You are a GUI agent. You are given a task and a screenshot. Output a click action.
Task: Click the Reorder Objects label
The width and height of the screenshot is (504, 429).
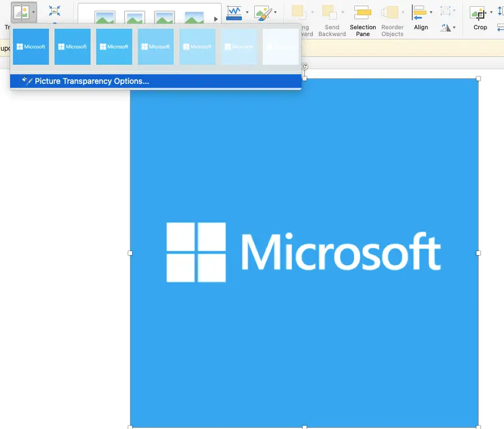pyautogui.click(x=392, y=30)
